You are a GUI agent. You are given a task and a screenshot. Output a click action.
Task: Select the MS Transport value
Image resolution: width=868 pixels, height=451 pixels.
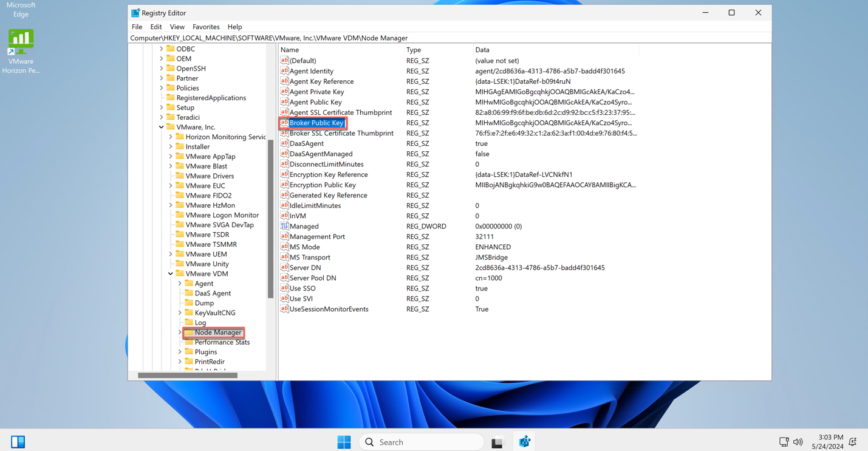pos(310,257)
